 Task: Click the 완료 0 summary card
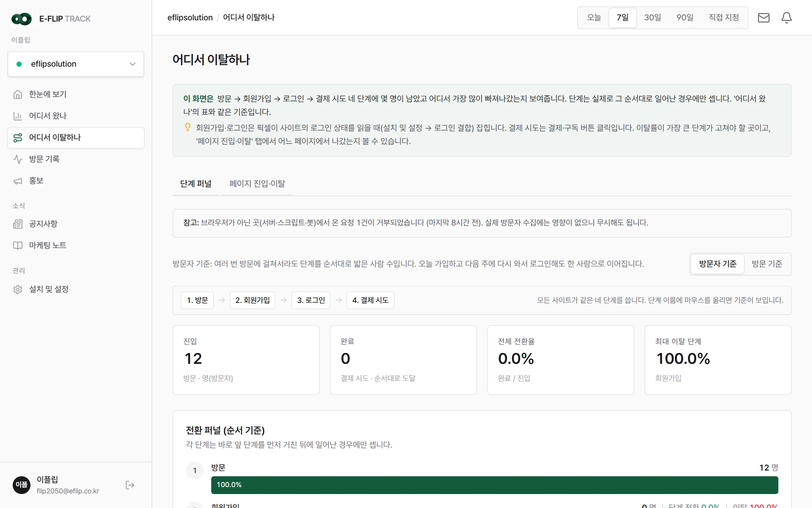click(403, 360)
